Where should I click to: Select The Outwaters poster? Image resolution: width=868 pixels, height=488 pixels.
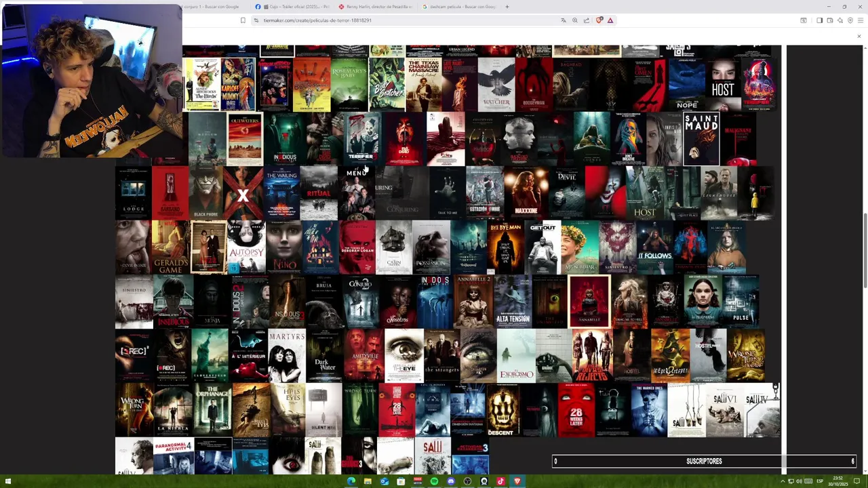click(x=244, y=139)
